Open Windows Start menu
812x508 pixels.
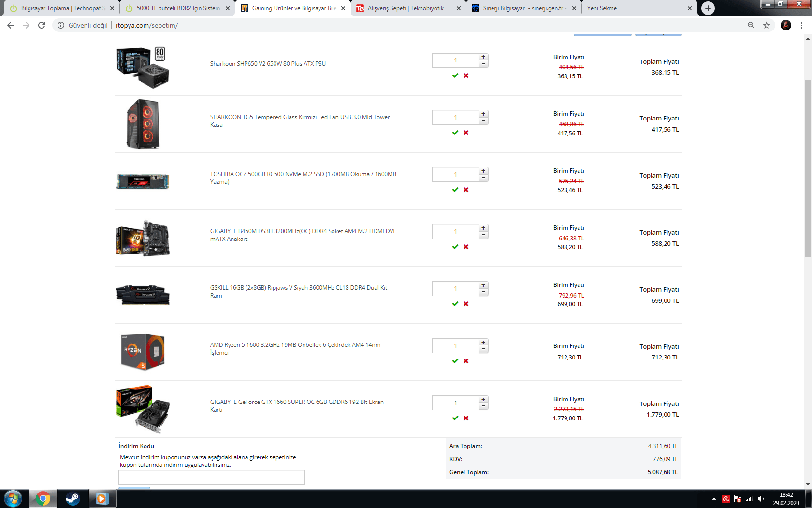coord(13,498)
